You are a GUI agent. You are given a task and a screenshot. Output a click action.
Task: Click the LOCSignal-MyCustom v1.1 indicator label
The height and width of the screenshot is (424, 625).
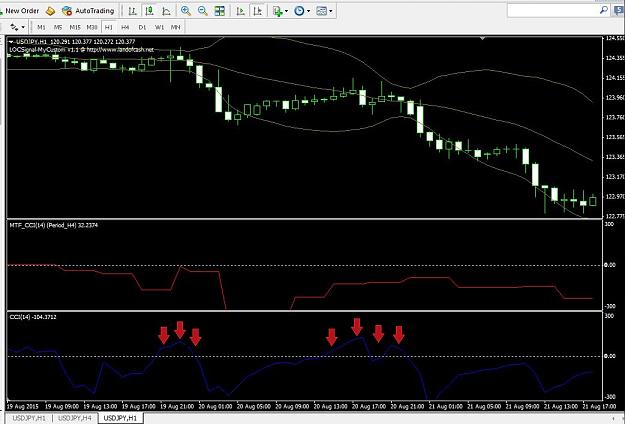[x=81, y=50]
